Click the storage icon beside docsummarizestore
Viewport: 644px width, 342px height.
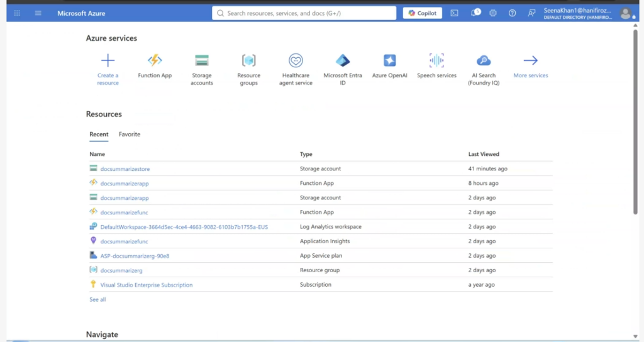tap(94, 168)
